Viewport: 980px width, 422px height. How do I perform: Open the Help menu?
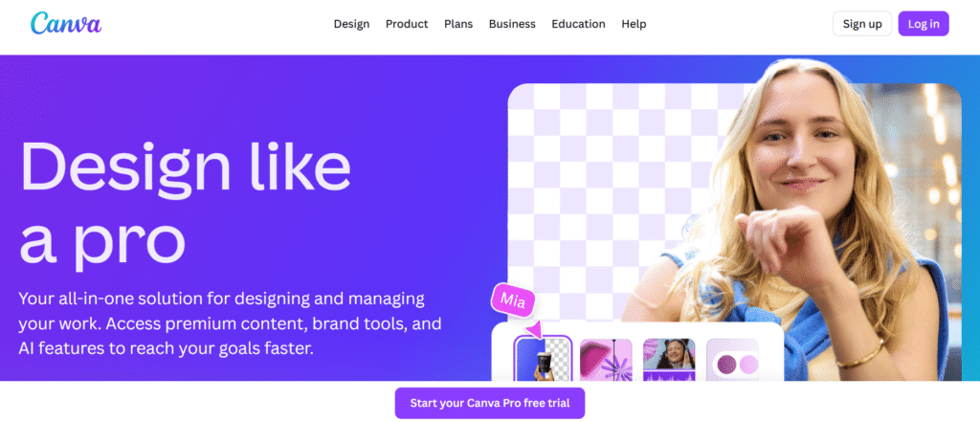(634, 24)
